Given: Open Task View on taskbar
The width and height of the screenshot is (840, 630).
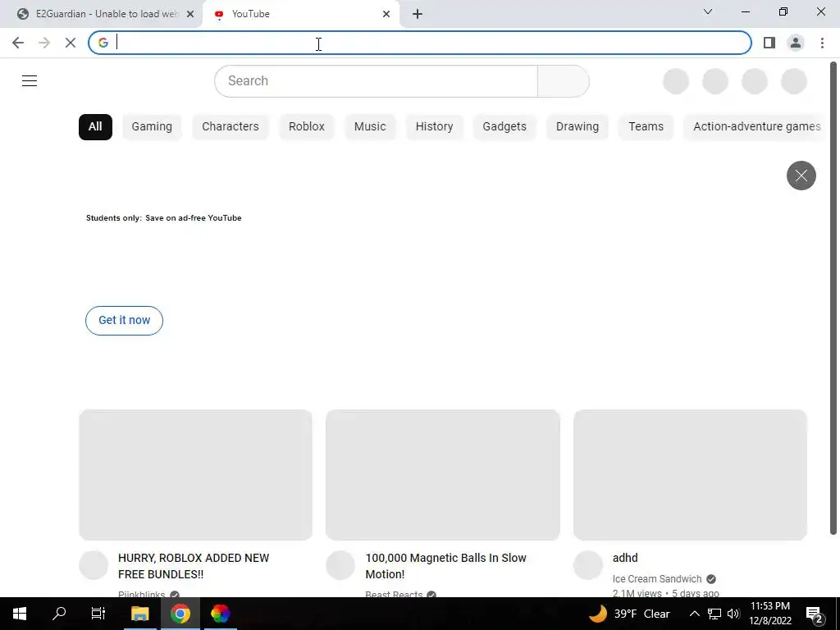Looking at the screenshot, I should coord(98,614).
